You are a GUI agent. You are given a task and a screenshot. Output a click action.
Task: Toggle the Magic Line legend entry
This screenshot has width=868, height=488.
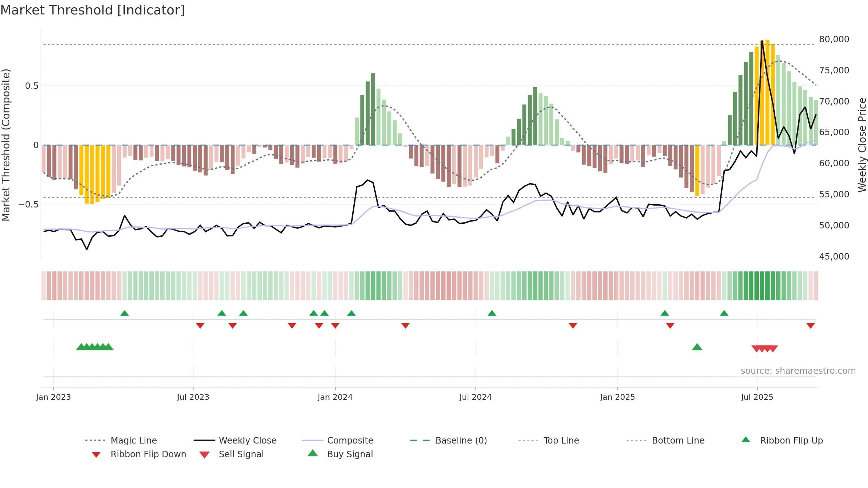point(121,440)
